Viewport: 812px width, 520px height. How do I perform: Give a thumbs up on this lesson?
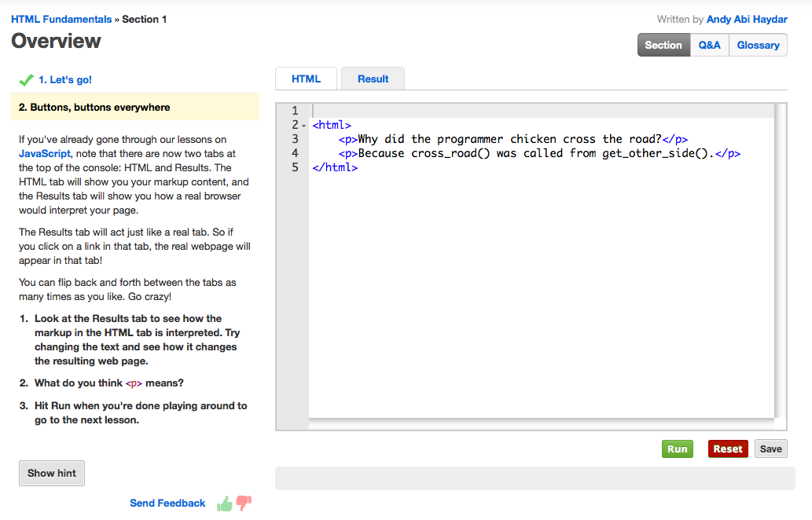224,503
